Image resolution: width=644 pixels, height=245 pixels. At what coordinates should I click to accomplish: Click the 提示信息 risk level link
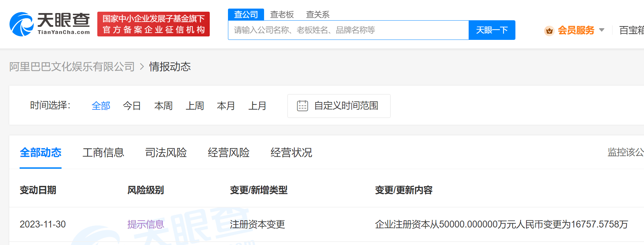point(145,224)
